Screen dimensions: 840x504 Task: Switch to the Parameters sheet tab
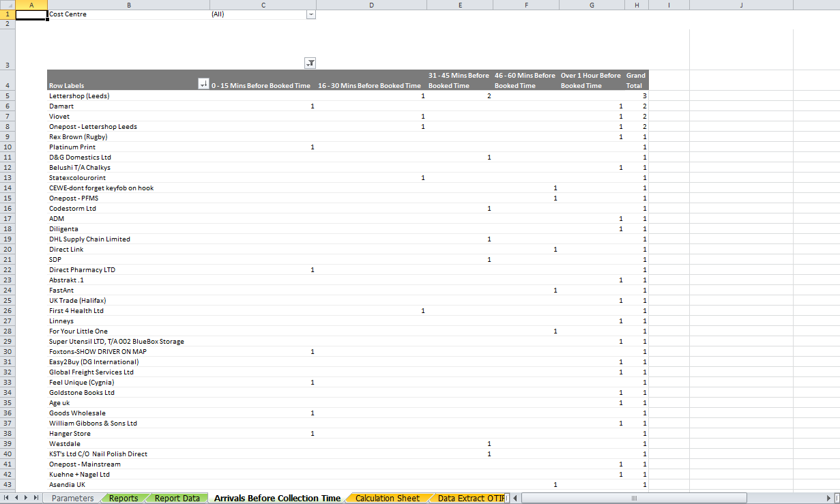click(x=72, y=498)
